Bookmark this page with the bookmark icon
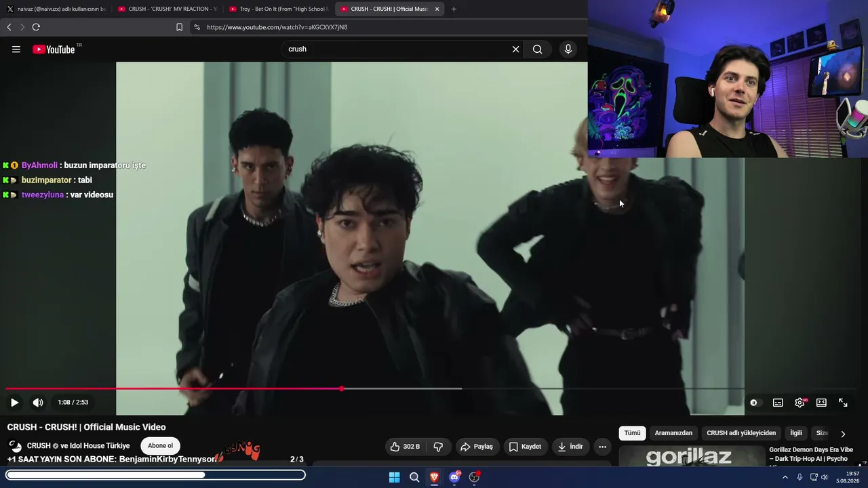 [179, 27]
